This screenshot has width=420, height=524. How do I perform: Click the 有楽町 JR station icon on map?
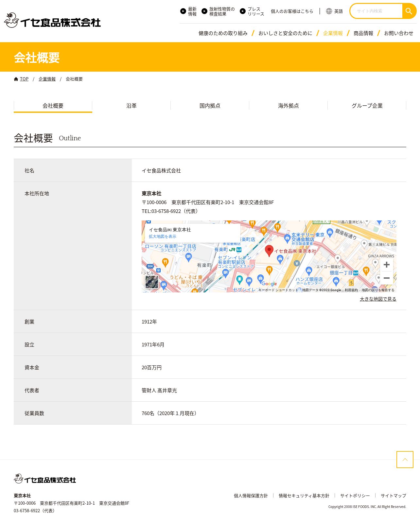pyautogui.click(x=232, y=250)
